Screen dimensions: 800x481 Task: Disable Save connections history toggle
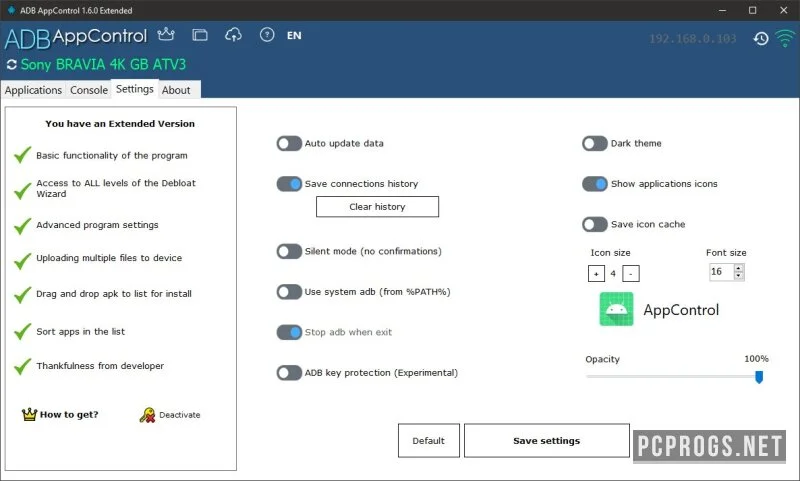289,184
